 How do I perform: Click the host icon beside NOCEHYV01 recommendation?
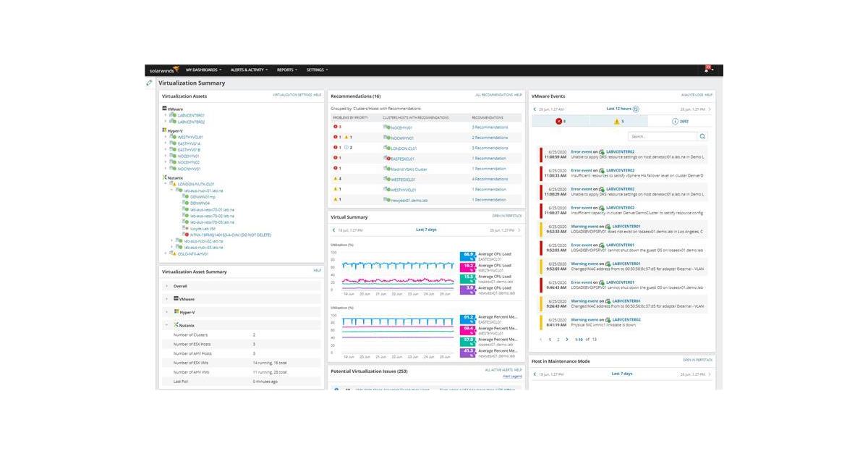click(387, 127)
